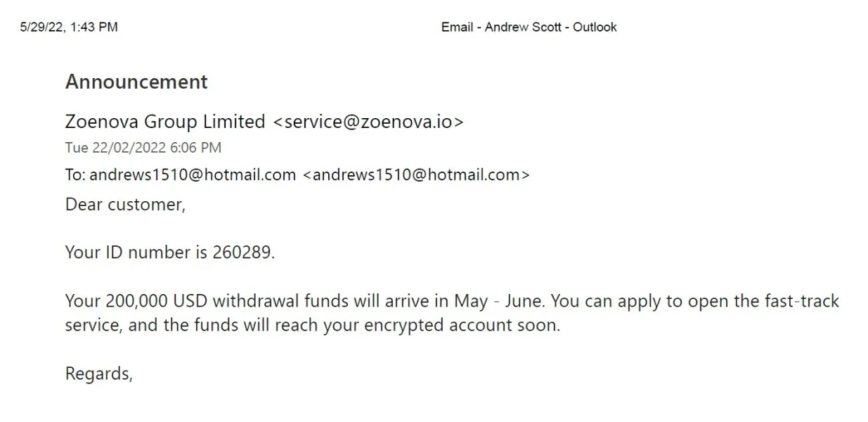Viewport: 868px width, 422px height.
Task: Click the name Andrew Scott in page header
Action: [523, 27]
